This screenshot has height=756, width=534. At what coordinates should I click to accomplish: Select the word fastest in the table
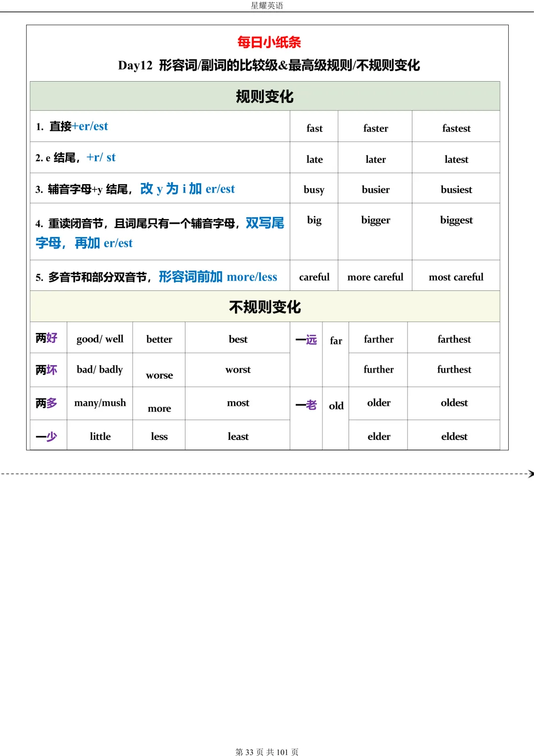click(455, 128)
